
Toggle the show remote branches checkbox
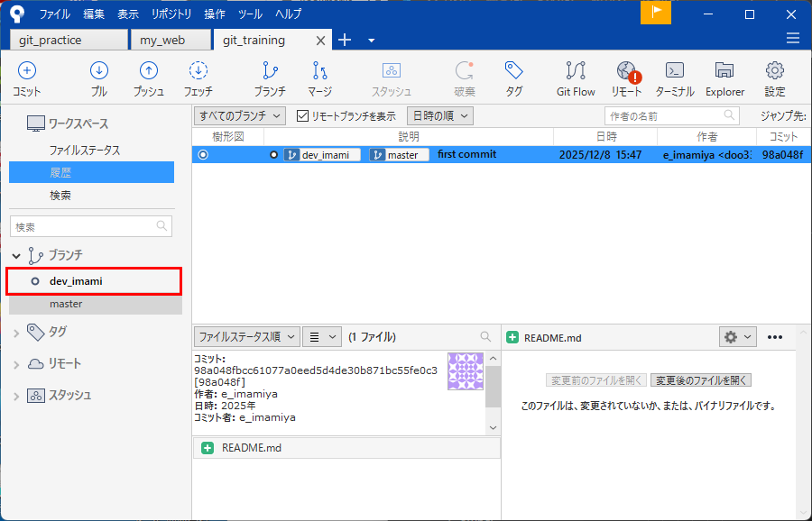pyautogui.click(x=303, y=116)
